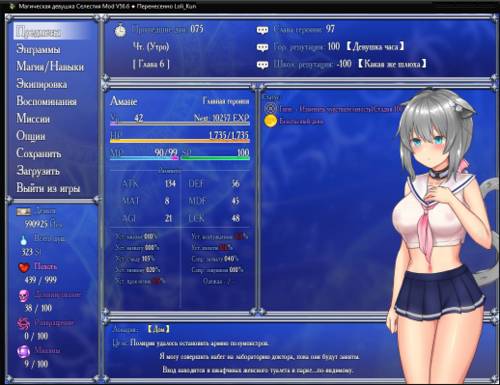Click the gold coin status icon
The height and width of the screenshot is (385, 500).
pyautogui.click(x=271, y=121)
